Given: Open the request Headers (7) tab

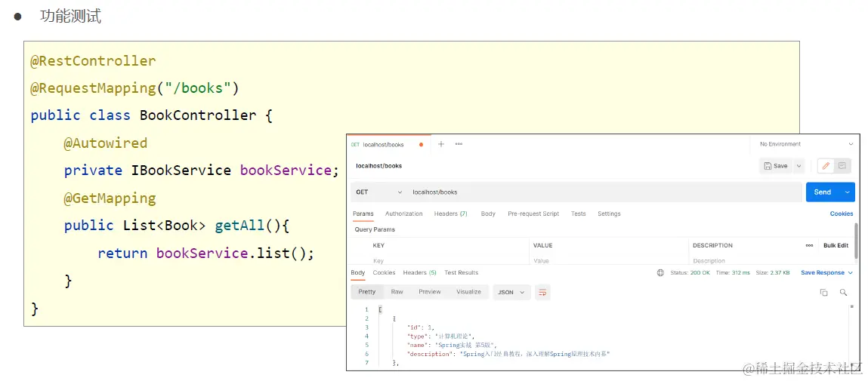Looking at the screenshot, I should (x=450, y=214).
